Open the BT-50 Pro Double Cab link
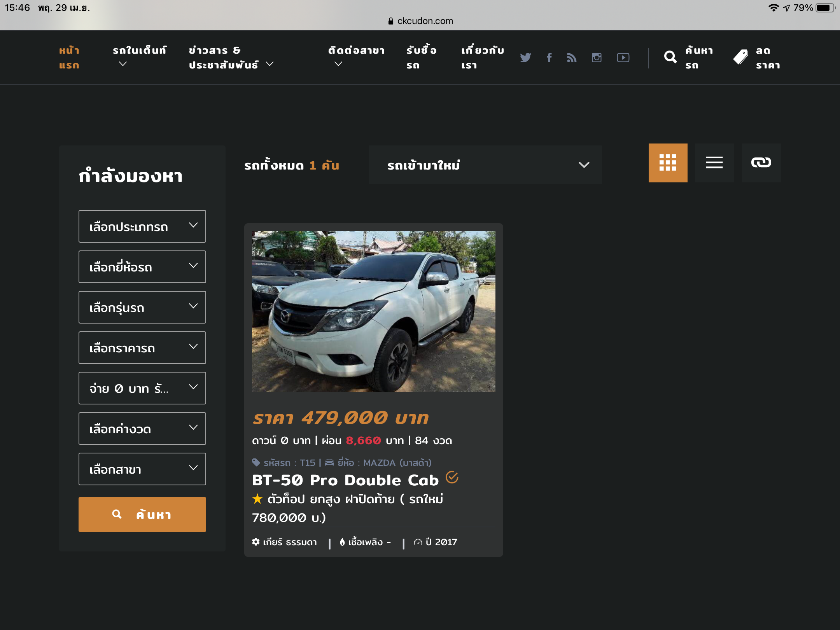Image resolution: width=840 pixels, height=630 pixels. tap(345, 480)
